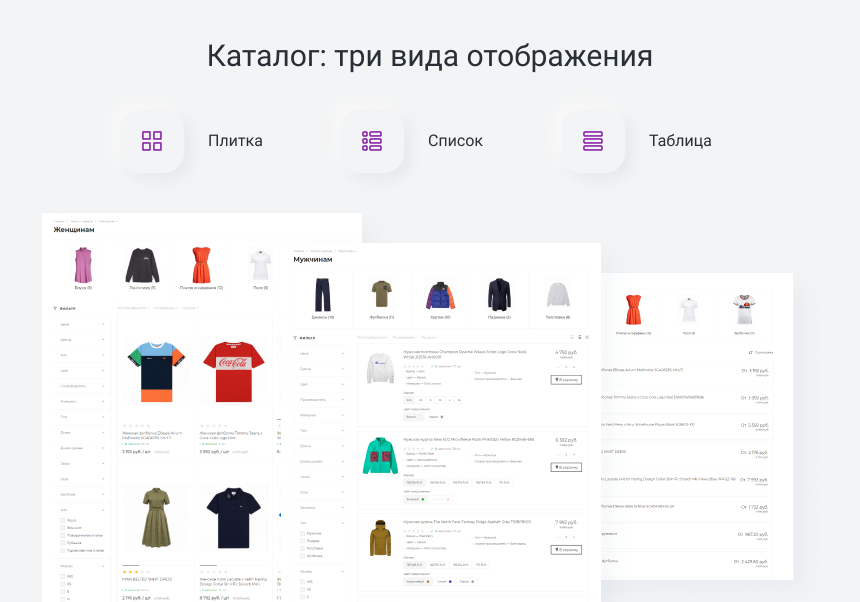
Task: Switch to the Таблица view label
Action: pyautogui.click(x=680, y=141)
